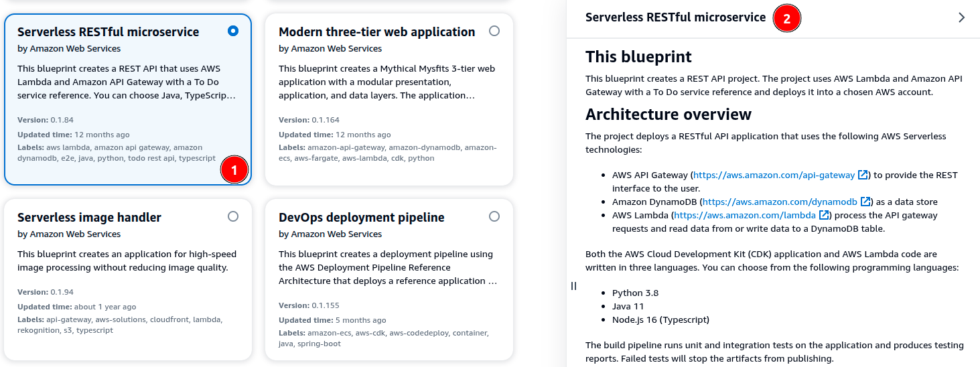
Task: Click the Modern three-tier web application card title
Action: (x=376, y=31)
